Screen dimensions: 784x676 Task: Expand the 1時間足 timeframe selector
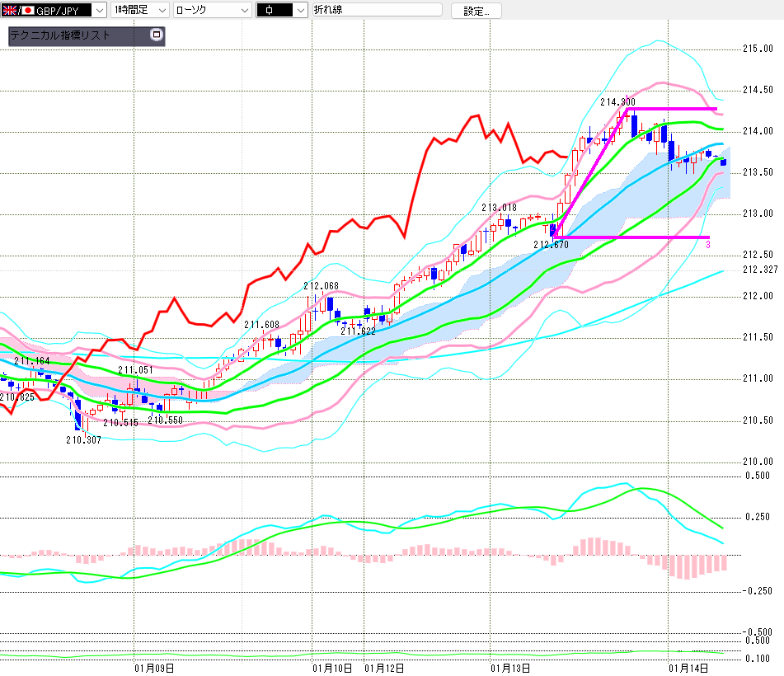pos(161,11)
